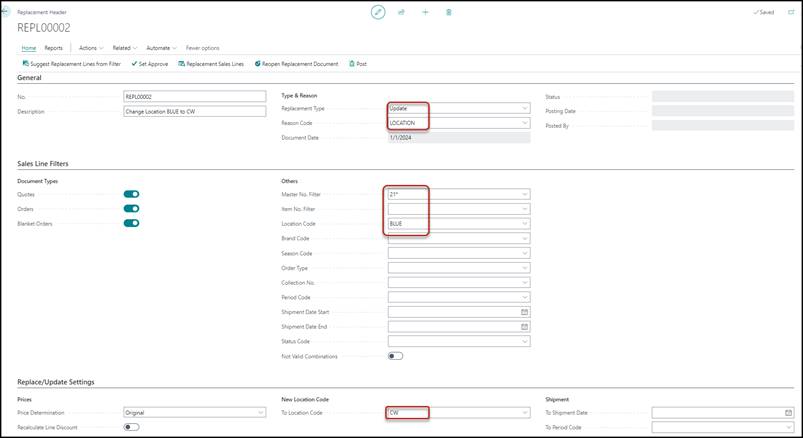Open Collection No. dropdown
This screenshot has height=438, width=803.
[524, 282]
